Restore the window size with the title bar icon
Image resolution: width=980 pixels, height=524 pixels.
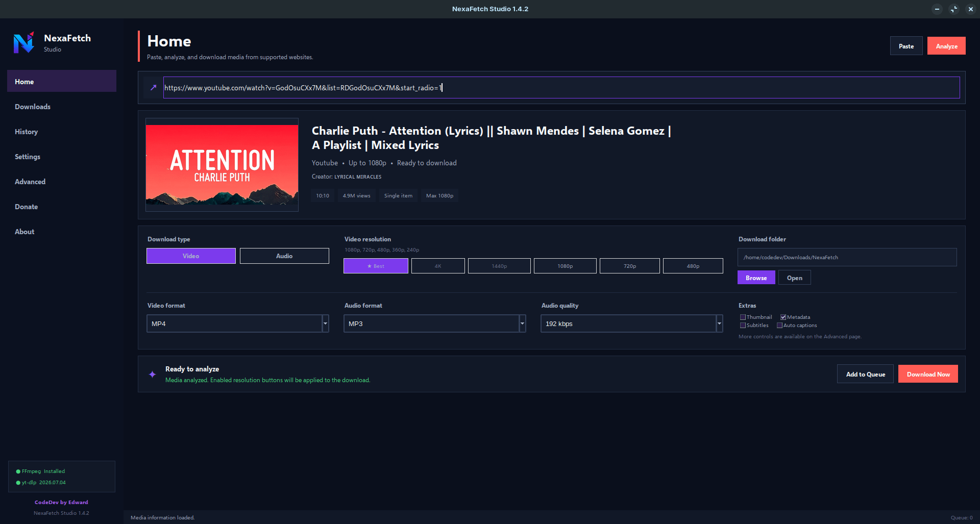[x=954, y=9]
